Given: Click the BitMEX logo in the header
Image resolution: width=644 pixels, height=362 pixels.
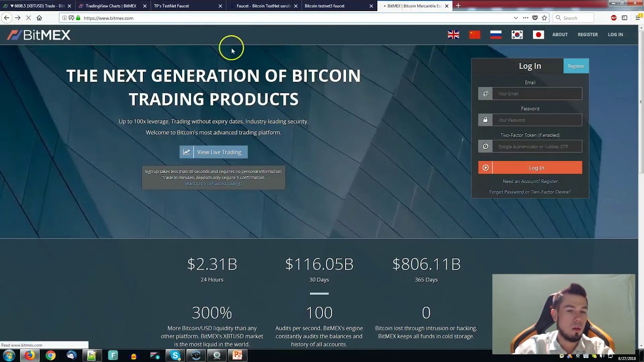Looking at the screenshot, I should (39, 35).
